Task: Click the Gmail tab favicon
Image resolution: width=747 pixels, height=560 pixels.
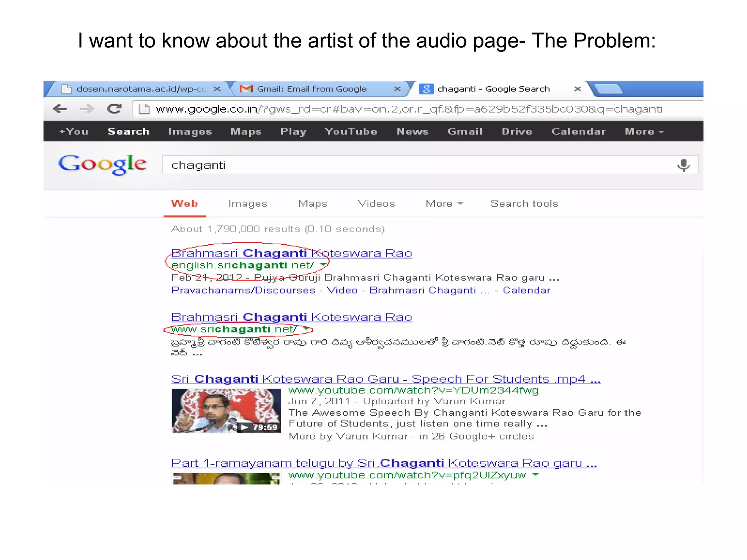Action: [x=246, y=89]
